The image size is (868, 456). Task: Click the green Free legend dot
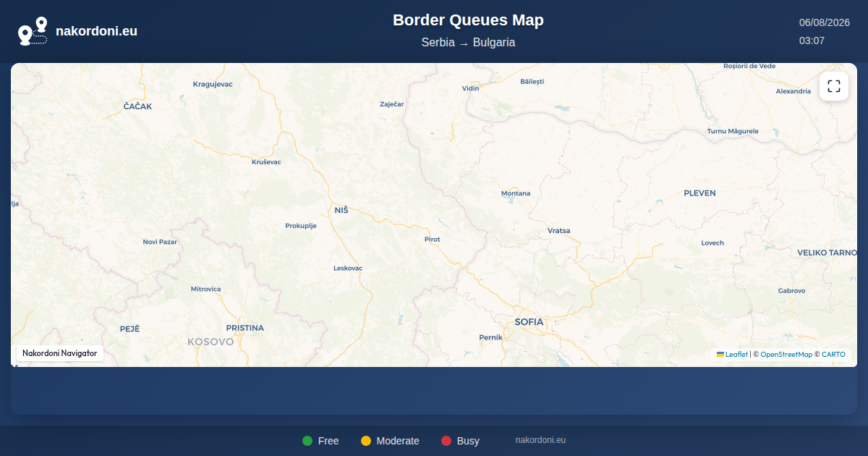coord(307,441)
